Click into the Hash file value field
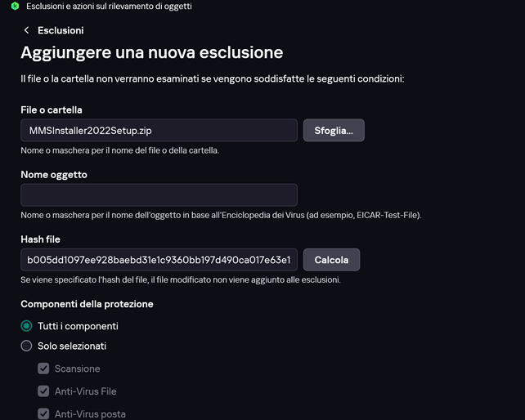 coord(159,260)
